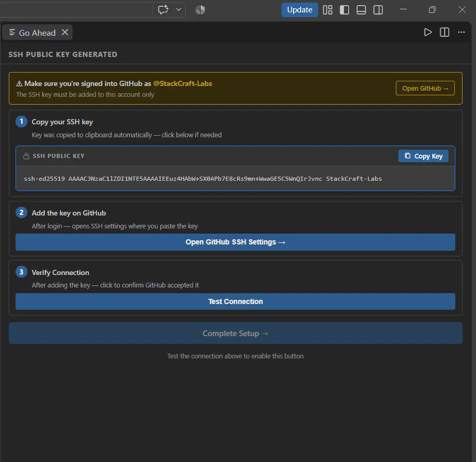Toggle the secondary side bar

click(x=378, y=10)
